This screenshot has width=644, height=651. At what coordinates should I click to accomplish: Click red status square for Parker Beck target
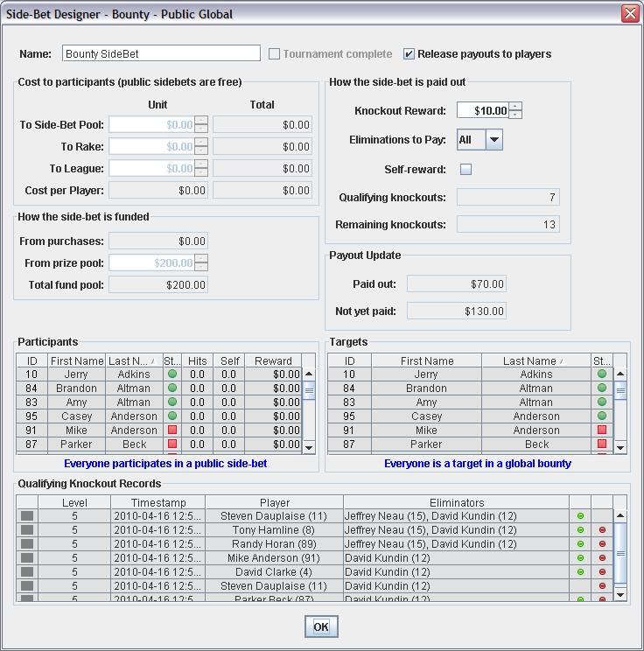[x=602, y=444]
